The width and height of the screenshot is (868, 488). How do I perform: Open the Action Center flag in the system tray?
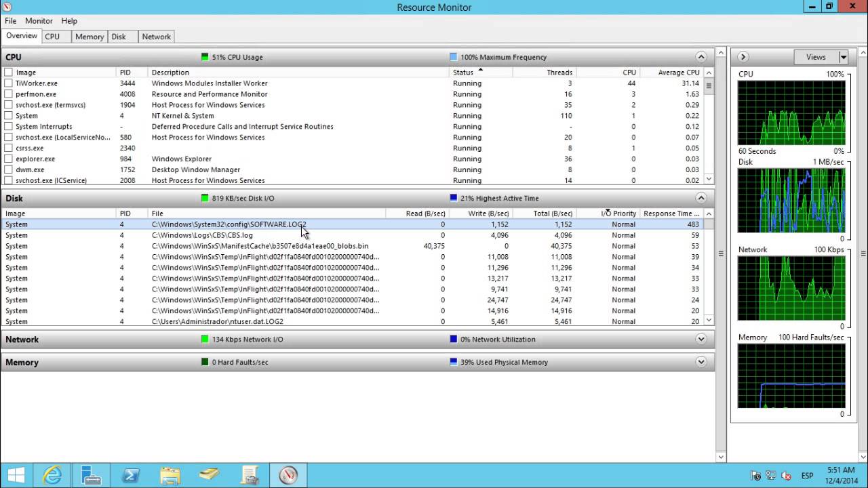coord(756,476)
